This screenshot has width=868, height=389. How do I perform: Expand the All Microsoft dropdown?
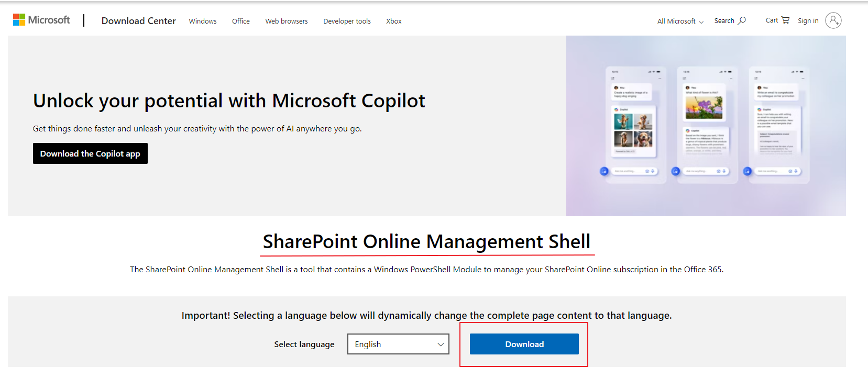coord(680,21)
